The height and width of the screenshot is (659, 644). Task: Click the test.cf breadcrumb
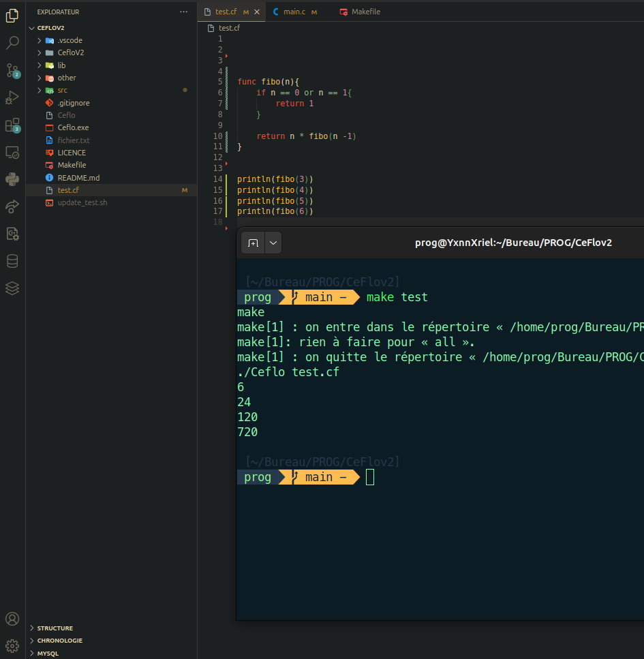click(x=229, y=28)
